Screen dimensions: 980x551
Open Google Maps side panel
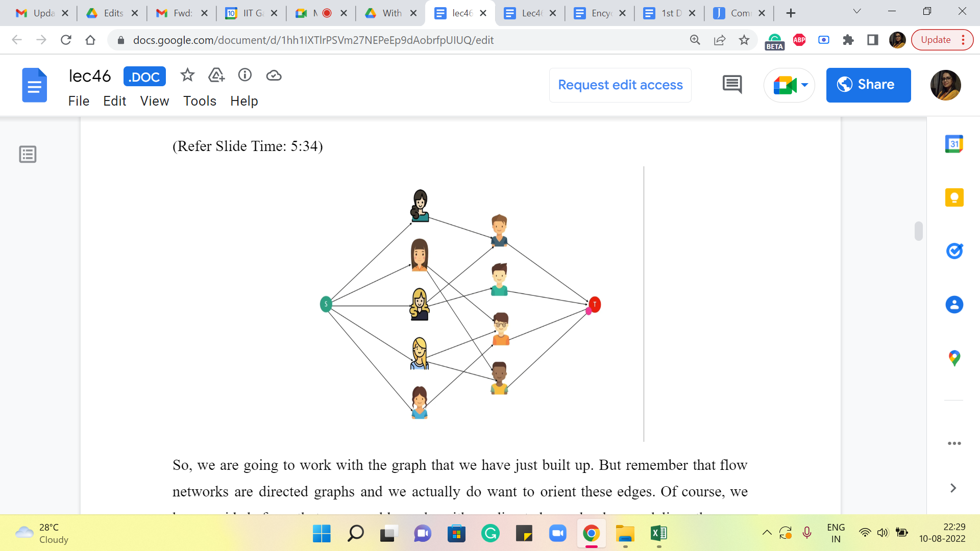pyautogui.click(x=954, y=358)
